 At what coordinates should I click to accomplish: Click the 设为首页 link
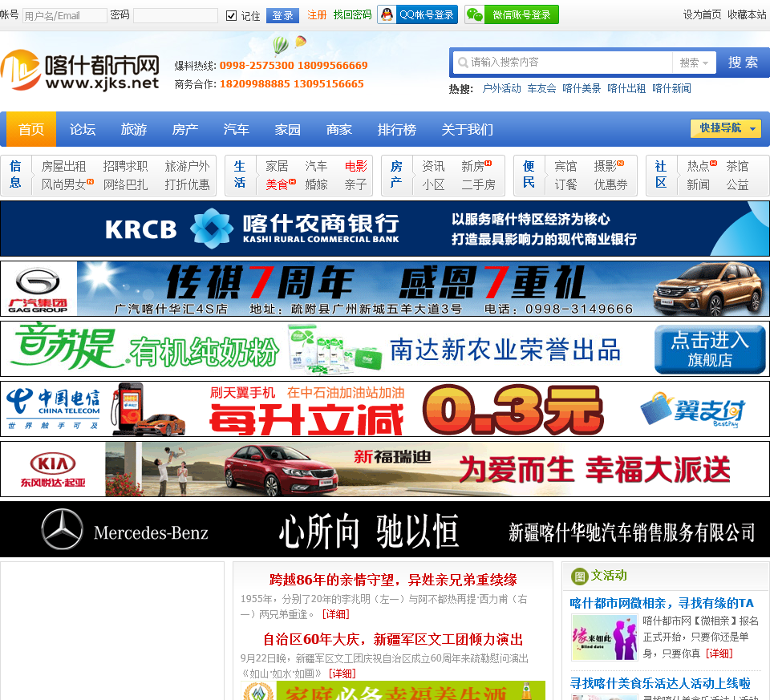tap(703, 14)
